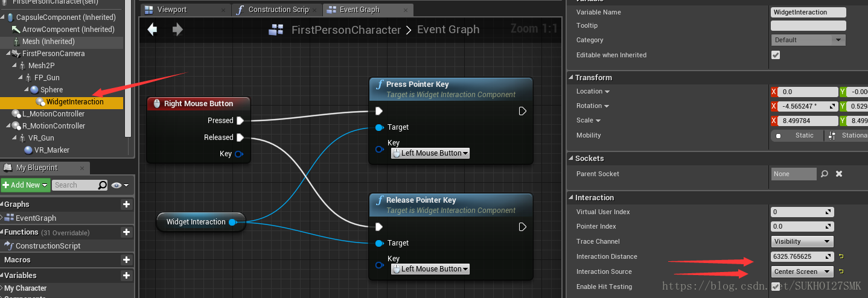Image resolution: width=868 pixels, height=298 pixels.
Task: Click the blueprint icon beside FirstPersonCharacter breadcrumb
Action: coord(276,30)
